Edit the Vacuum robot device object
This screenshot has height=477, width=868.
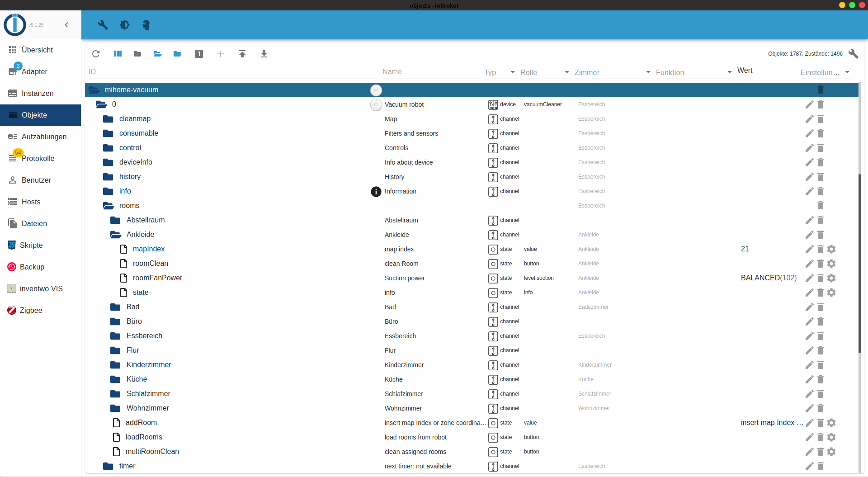(x=809, y=104)
